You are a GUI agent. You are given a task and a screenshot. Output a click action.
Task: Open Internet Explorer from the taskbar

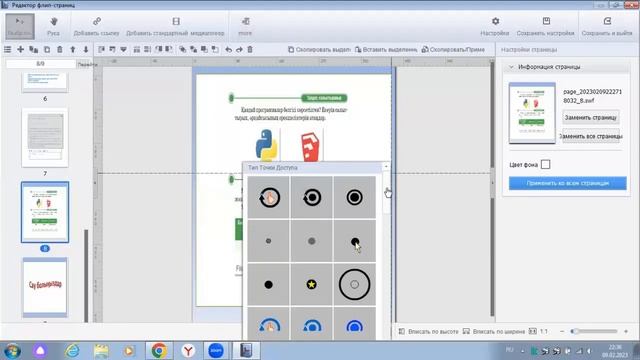(x=72, y=351)
